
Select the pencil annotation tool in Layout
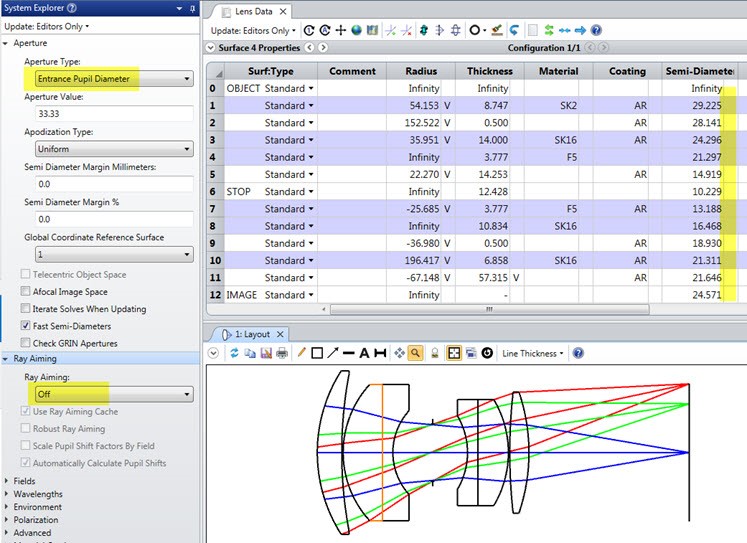coord(301,353)
